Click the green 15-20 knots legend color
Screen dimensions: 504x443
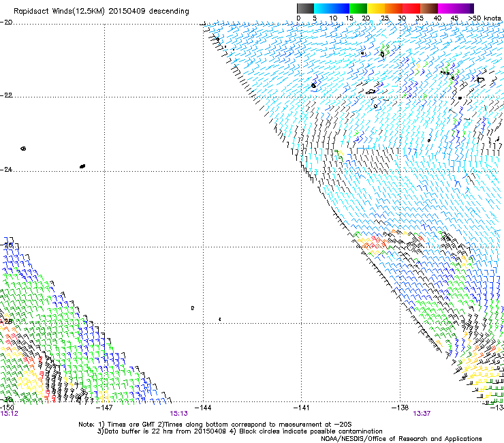[358, 8]
